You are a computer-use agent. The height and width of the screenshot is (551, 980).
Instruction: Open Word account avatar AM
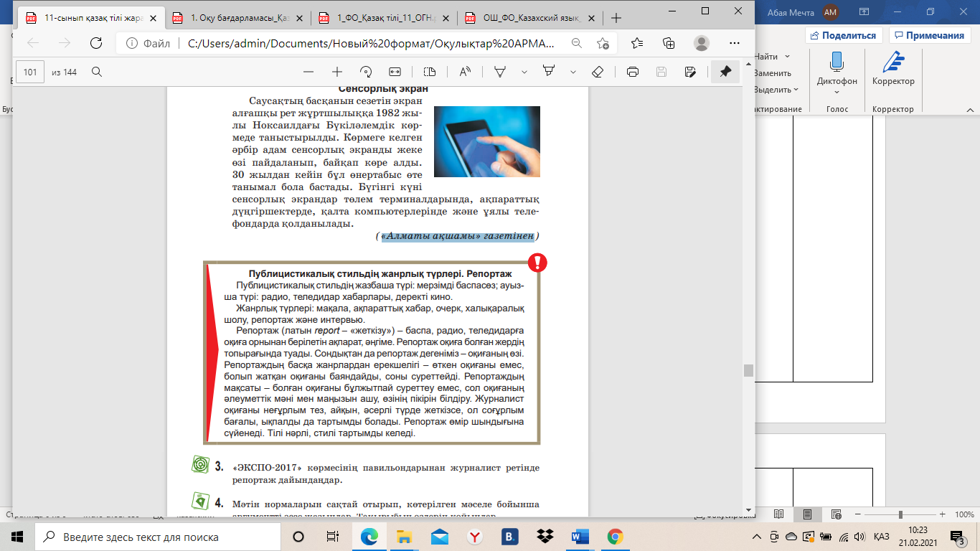831,11
